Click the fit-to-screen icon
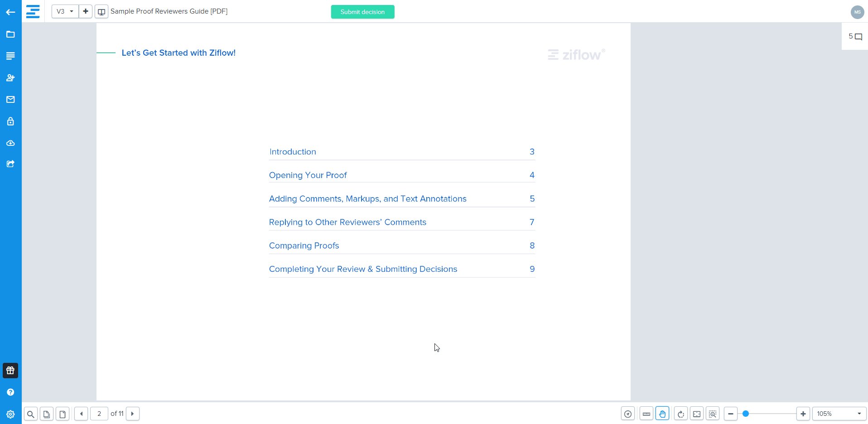The height and width of the screenshot is (424, 868). click(x=697, y=414)
